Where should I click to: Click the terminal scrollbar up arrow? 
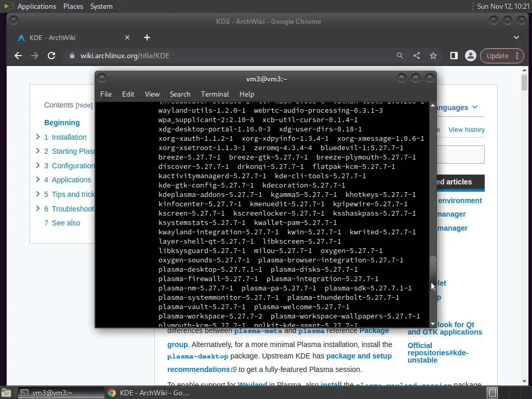[x=433, y=106]
